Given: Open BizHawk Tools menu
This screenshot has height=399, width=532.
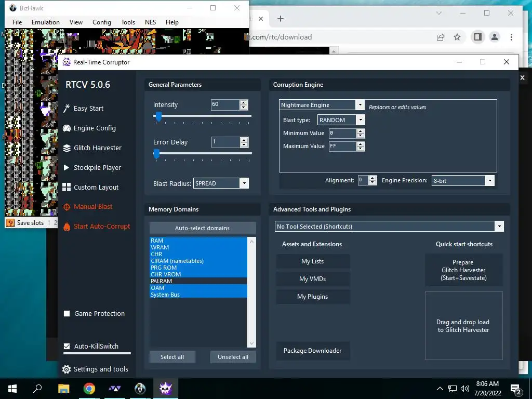Looking at the screenshot, I should (128, 22).
